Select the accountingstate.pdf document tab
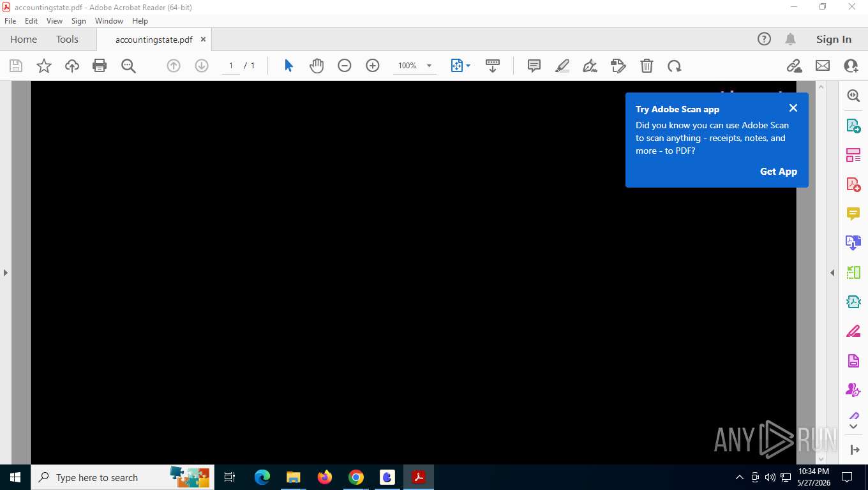868x490 pixels. 154,40
